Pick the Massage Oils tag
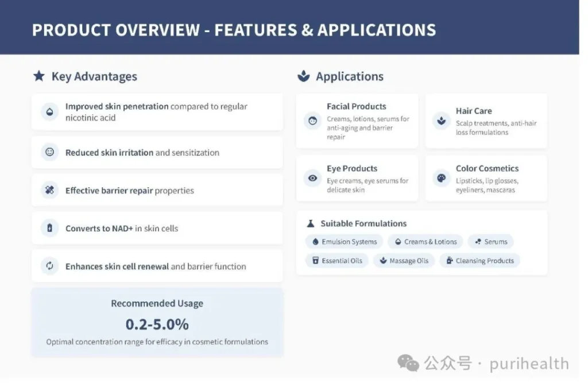 [404, 261]
